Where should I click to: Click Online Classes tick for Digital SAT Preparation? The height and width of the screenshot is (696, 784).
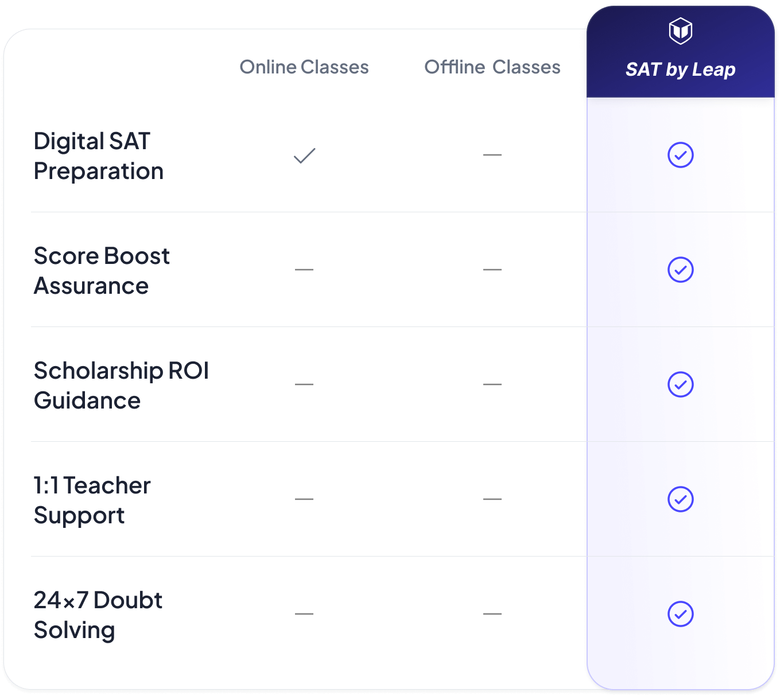304,155
